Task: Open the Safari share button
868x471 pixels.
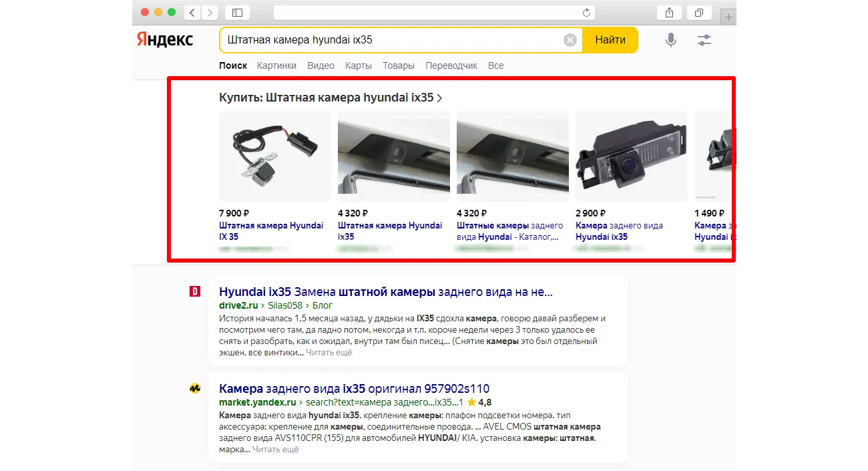Action: tap(669, 13)
